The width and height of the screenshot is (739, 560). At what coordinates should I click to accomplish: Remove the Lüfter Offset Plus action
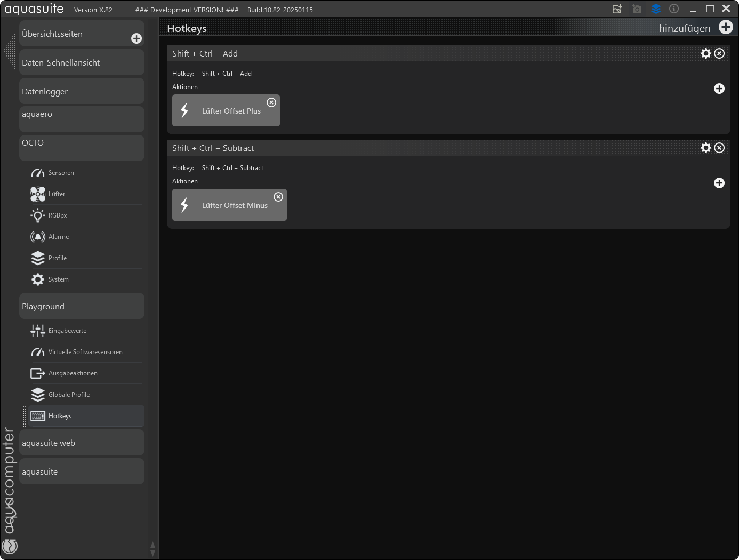271,102
